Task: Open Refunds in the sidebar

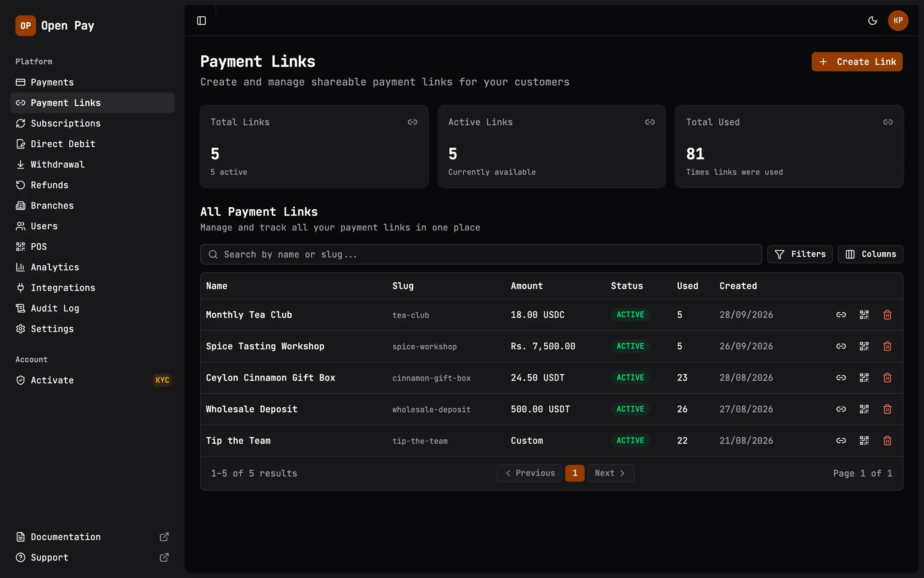Action: (92, 185)
